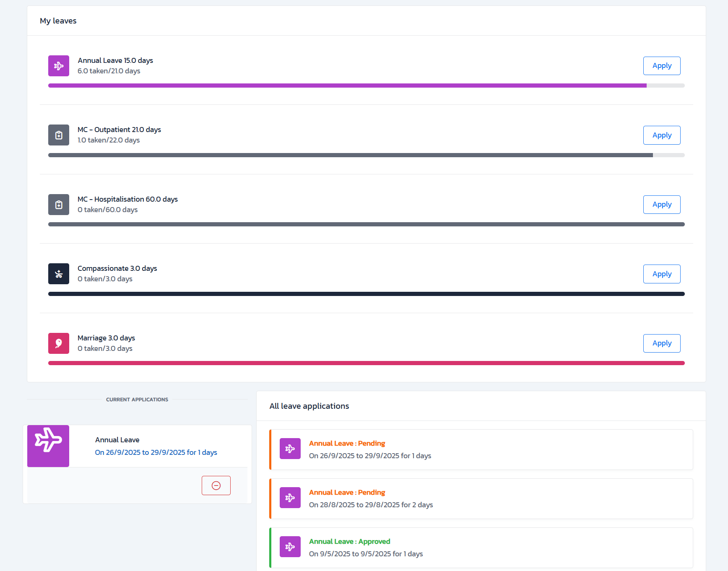The width and height of the screenshot is (728, 571).
Task: Apply for Annual Leave
Action: (662, 66)
